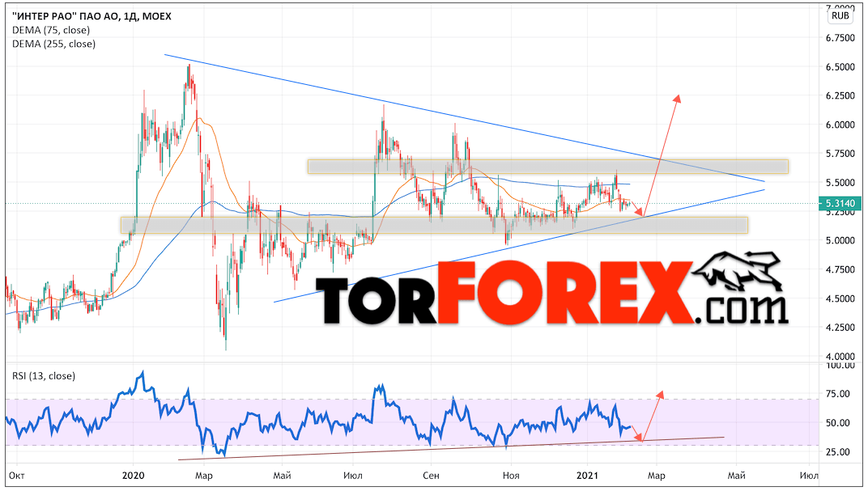Click the RSI 25.00 axis value

coord(837,451)
